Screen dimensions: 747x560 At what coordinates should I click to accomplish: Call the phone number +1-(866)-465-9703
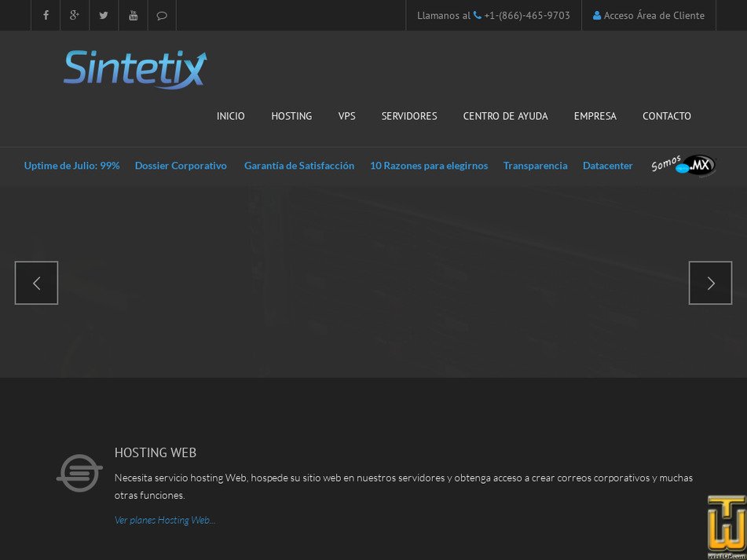click(526, 16)
